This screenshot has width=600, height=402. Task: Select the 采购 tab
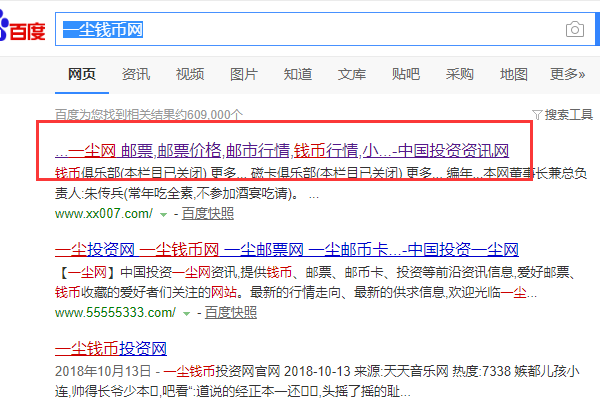click(460, 74)
